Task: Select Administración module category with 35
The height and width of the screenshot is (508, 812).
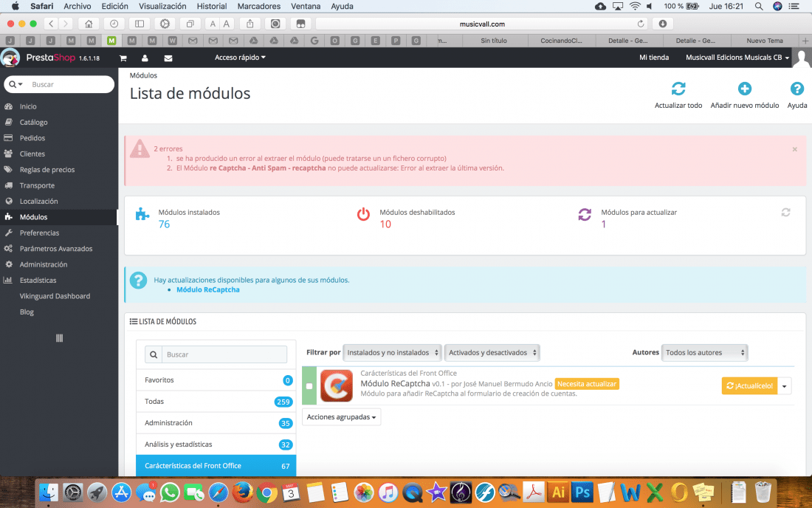Action: pyautogui.click(x=216, y=423)
